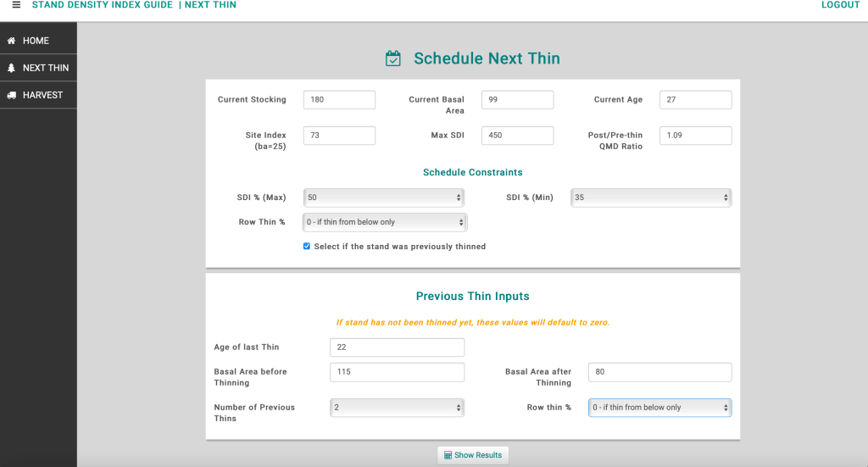Viewport: 868px width, 467px height.
Task: Click the truck icon beside Harvest
Action: [x=12, y=95]
